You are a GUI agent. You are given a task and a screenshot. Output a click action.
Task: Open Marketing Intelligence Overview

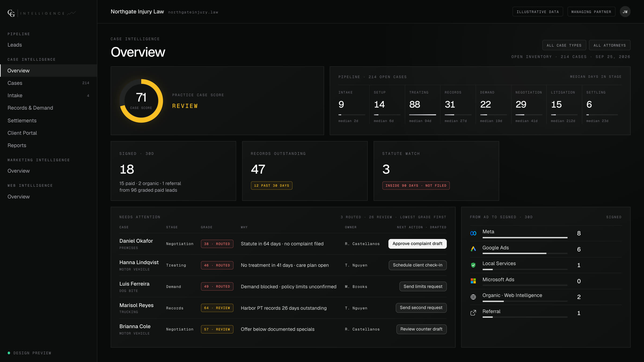[48, 171]
